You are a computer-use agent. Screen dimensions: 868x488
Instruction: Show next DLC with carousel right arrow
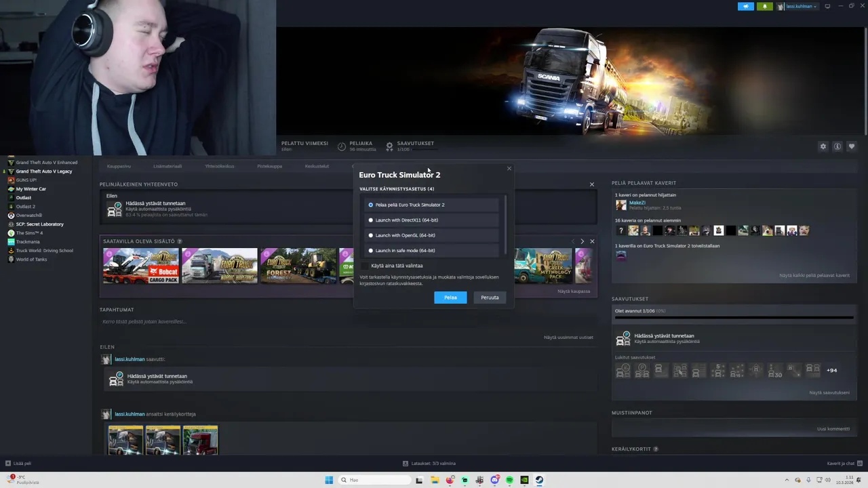tap(582, 241)
